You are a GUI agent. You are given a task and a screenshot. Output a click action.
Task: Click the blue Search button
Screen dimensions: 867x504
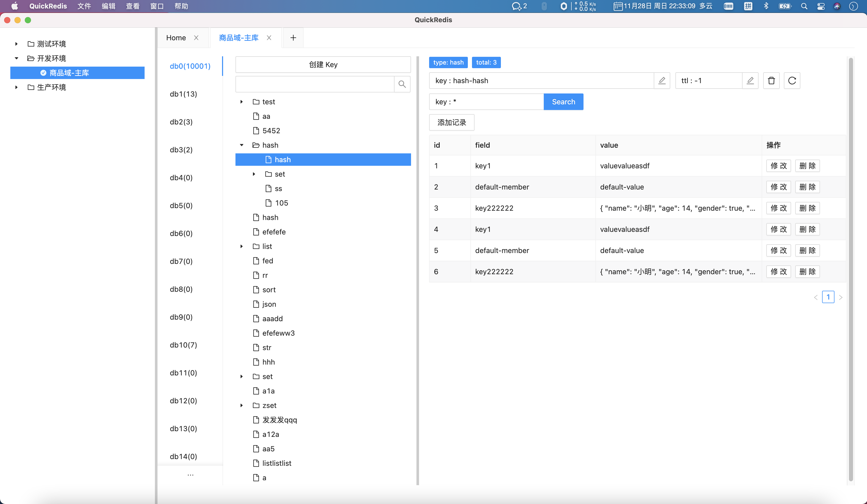coord(563,102)
